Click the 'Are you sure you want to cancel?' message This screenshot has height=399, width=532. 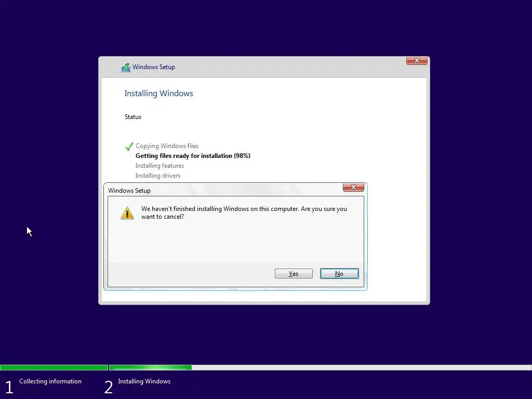[x=244, y=212]
